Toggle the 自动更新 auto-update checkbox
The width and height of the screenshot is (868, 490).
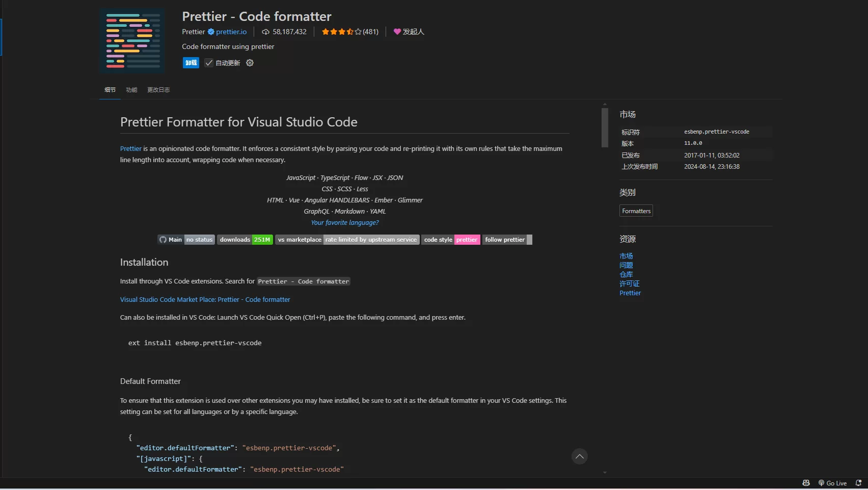[209, 63]
